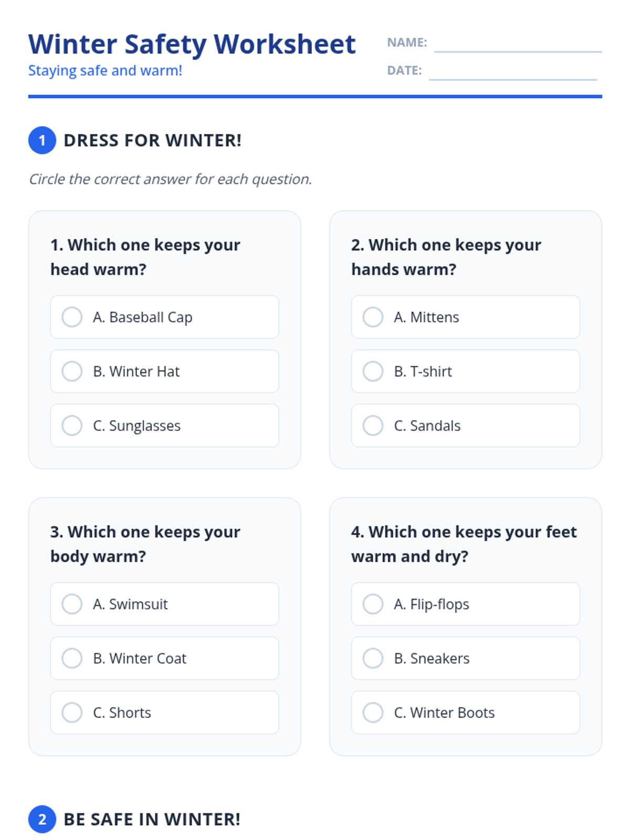Click the section 1 number badge

pos(42,140)
